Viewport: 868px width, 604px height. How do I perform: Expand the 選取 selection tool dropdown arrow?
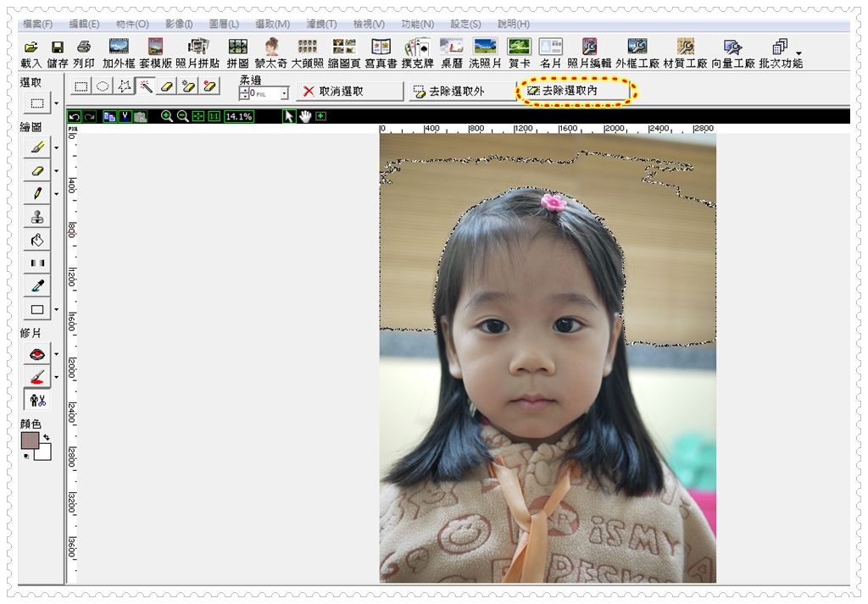pos(56,103)
